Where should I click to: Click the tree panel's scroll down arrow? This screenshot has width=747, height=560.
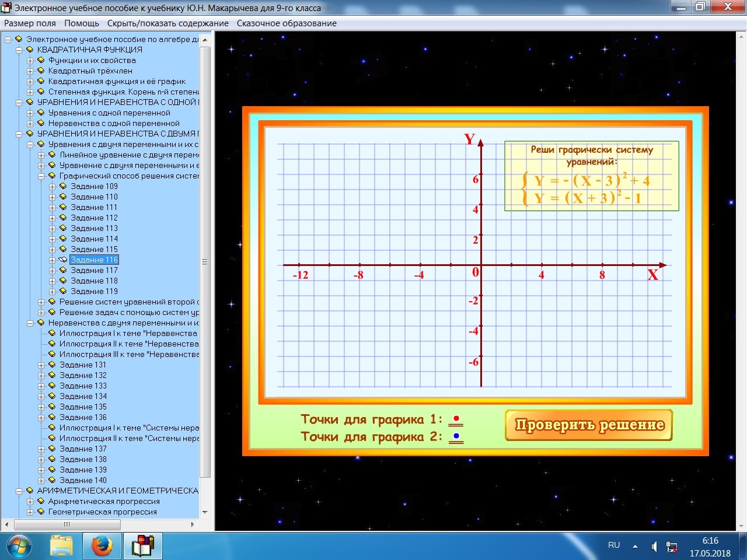pos(205,512)
